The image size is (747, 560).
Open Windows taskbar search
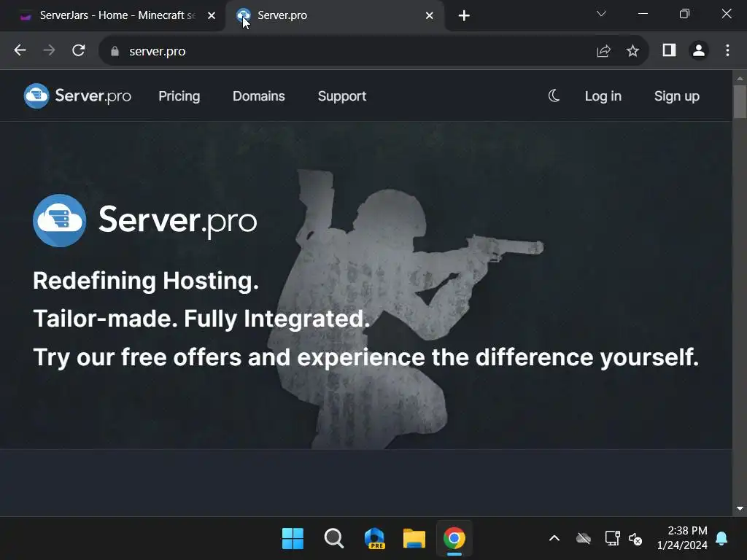333,539
